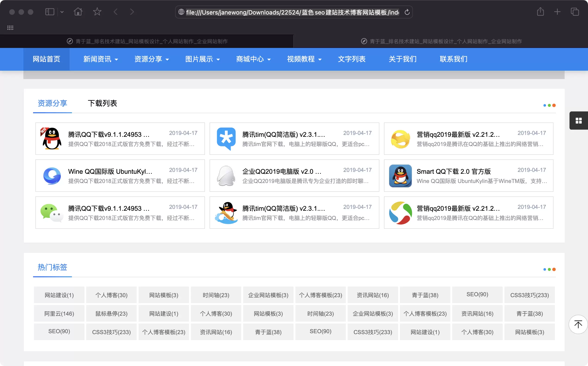Viewport: 588px width, 366px height.
Task: Open the 关于我们 nav link
Action: tap(402, 59)
